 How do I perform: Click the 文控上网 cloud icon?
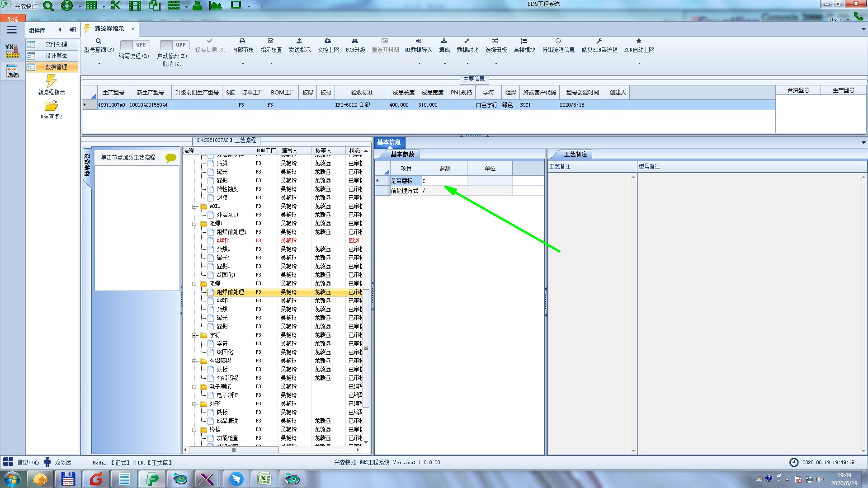[328, 41]
